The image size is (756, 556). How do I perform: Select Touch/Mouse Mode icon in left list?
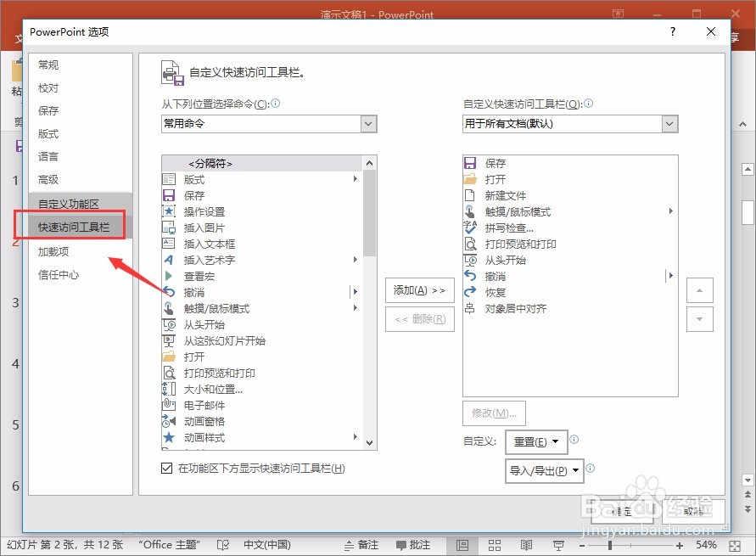pos(169,308)
